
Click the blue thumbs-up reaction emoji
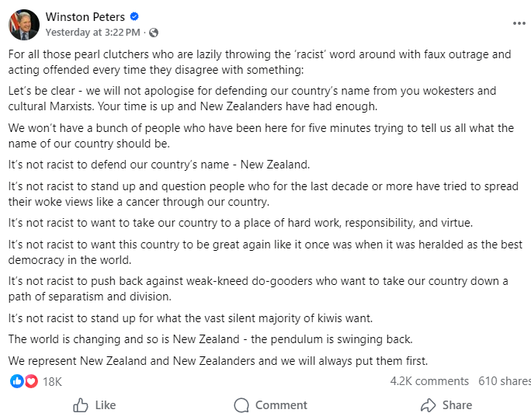[x=17, y=381]
